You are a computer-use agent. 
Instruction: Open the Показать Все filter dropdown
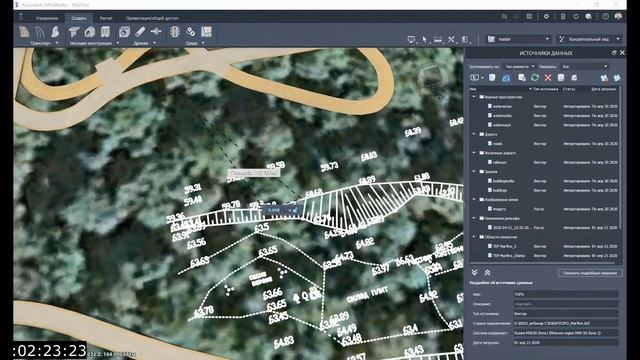click(584, 67)
